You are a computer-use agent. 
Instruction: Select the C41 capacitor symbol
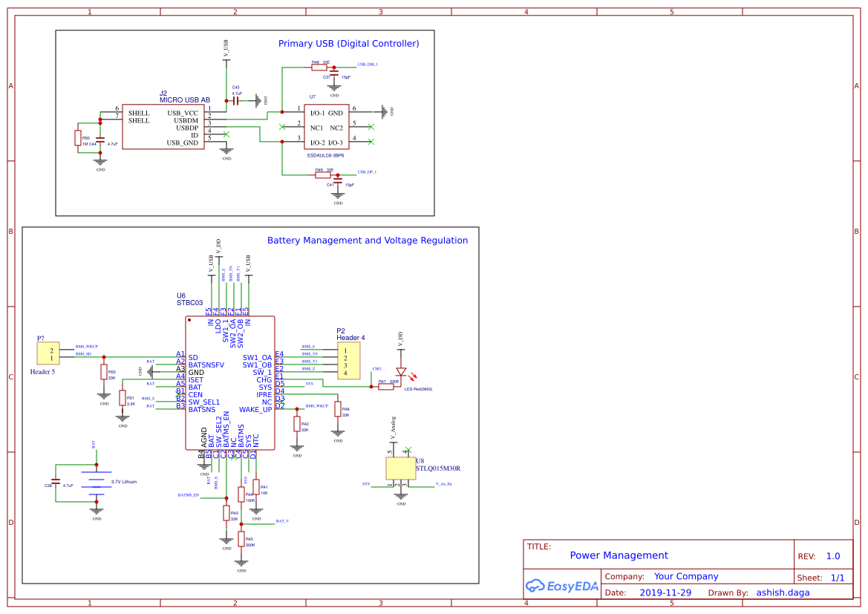tap(338, 180)
